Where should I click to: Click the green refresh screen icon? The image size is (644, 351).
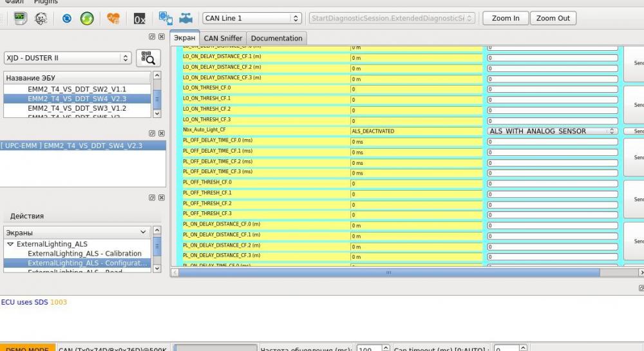[87, 18]
